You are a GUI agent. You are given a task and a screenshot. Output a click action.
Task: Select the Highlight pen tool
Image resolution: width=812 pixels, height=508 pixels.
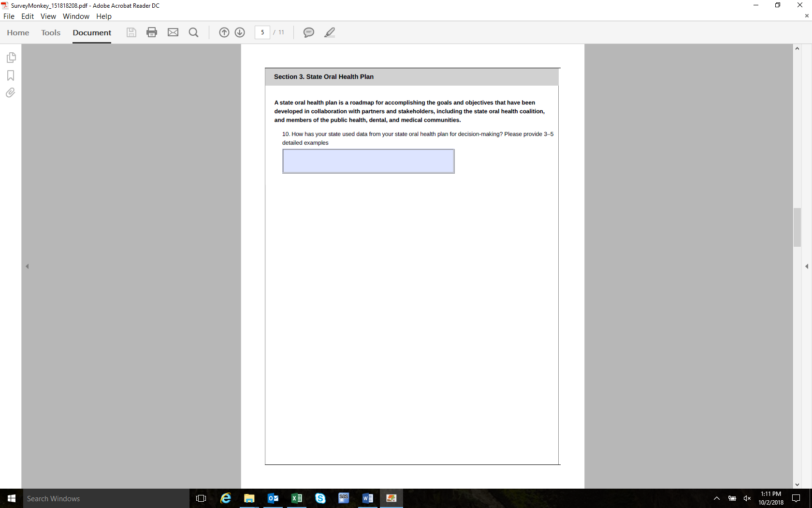330,32
